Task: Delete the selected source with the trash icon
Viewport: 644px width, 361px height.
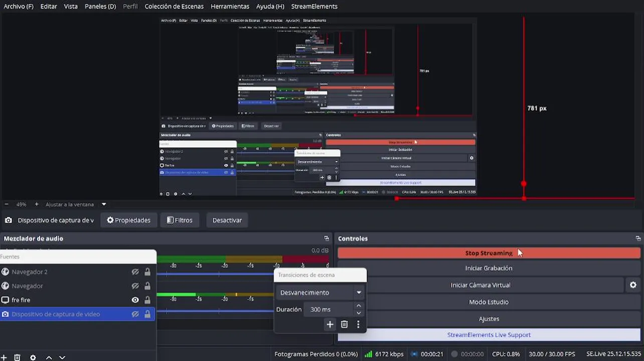Action: click(x=17, y=357)
